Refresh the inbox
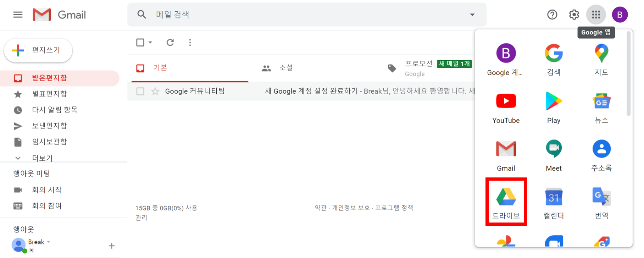Screen dimensions: 644x258 point(170,43)
